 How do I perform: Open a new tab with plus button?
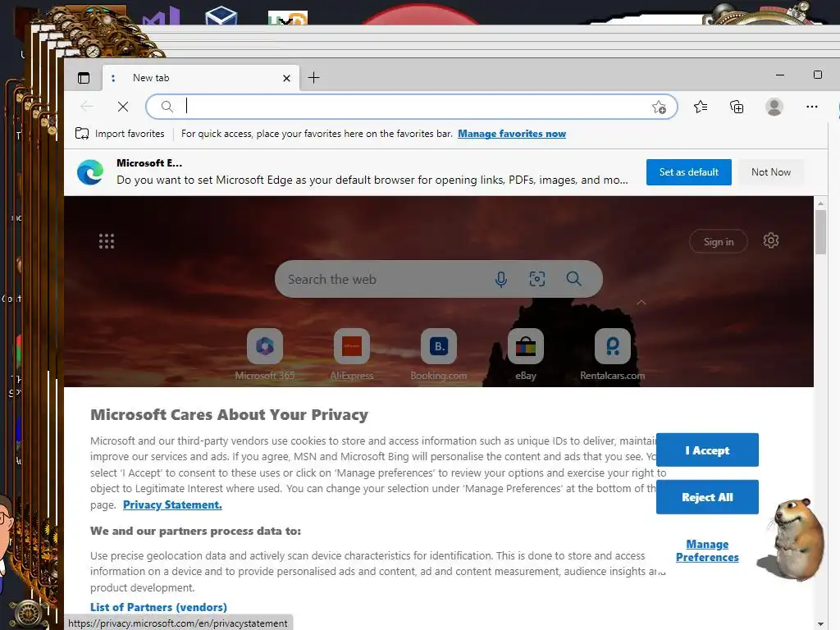[x=314, y=78]
